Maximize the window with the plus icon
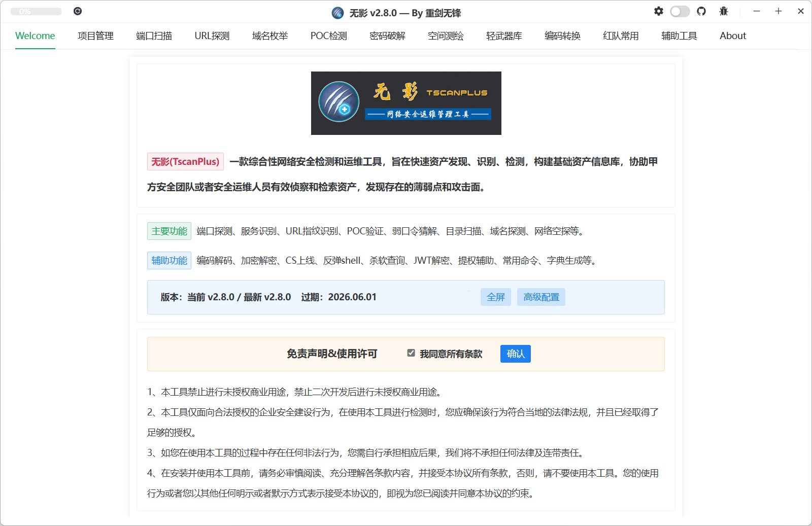The width and height of the screenshot is (812, 526). click(x=779, y=11)
